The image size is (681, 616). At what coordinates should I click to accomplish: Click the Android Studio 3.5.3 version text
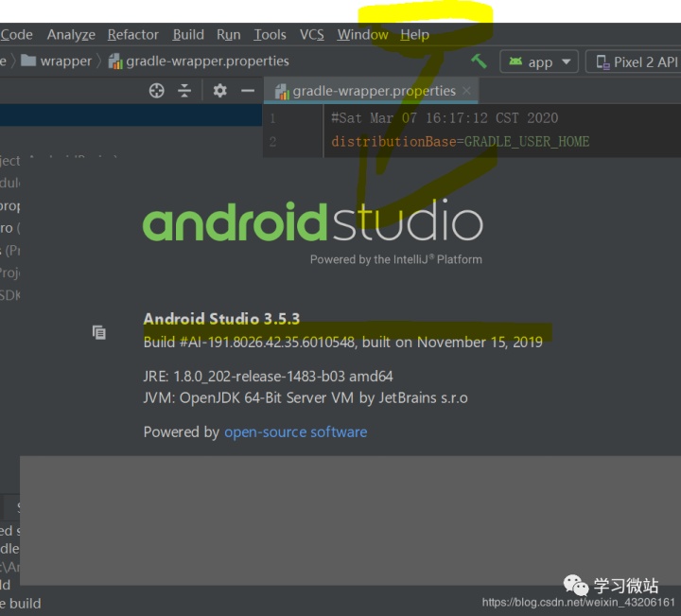pyautogui.click(x=221, y=319)
